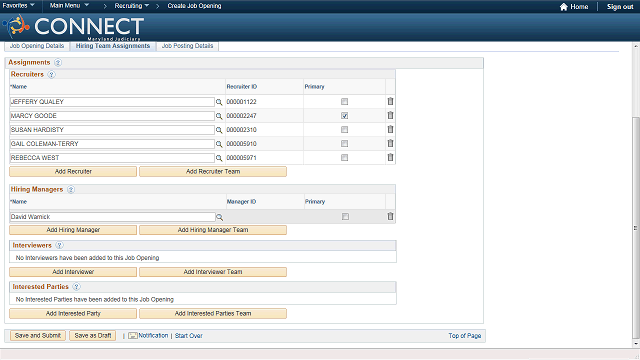Screen dimensions: 640x360
Task: Delete recruiter GAIL COLEMAN-TERRY with trash icon
Action: pyautogui.click(x=390, y=143)
